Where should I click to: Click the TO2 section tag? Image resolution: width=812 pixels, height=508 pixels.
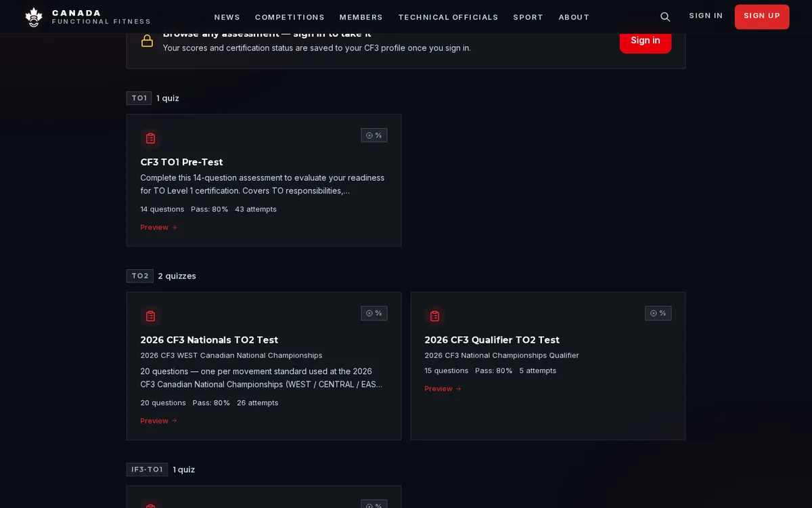click(140, 276)
